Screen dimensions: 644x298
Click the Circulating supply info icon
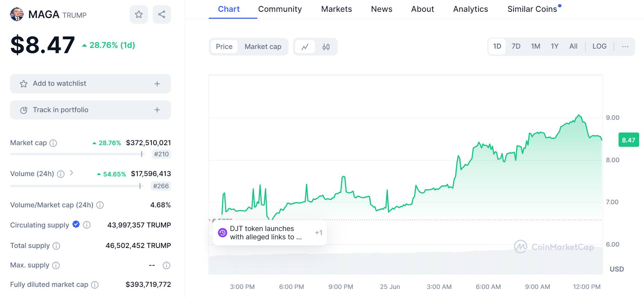point(87,225)
